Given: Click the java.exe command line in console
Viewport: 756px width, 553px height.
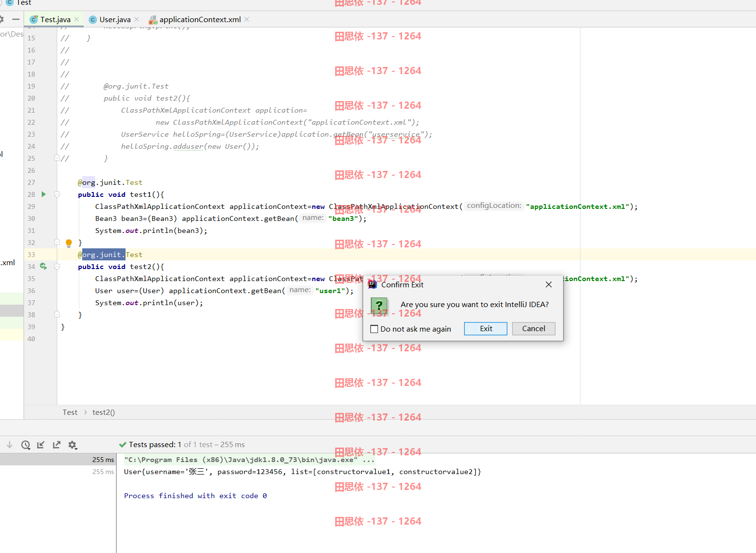Looking at the screenshot, I should pos(249,460).
